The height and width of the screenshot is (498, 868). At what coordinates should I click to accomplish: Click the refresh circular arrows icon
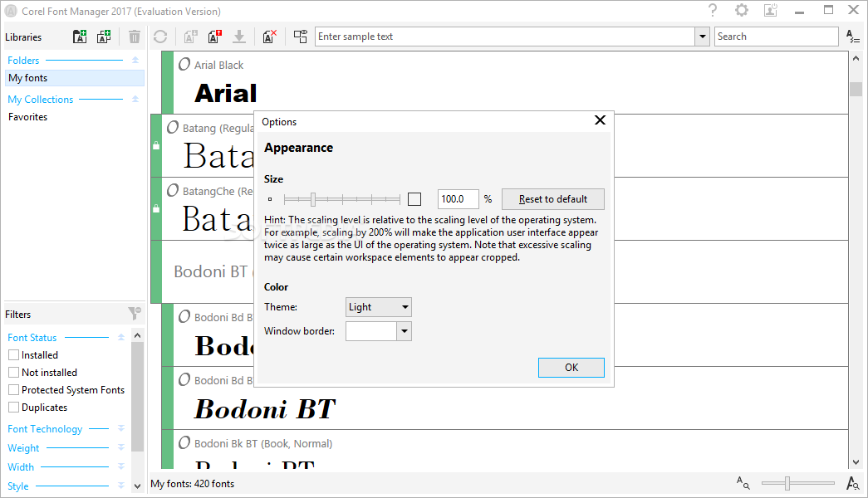[x=160, y=37]
